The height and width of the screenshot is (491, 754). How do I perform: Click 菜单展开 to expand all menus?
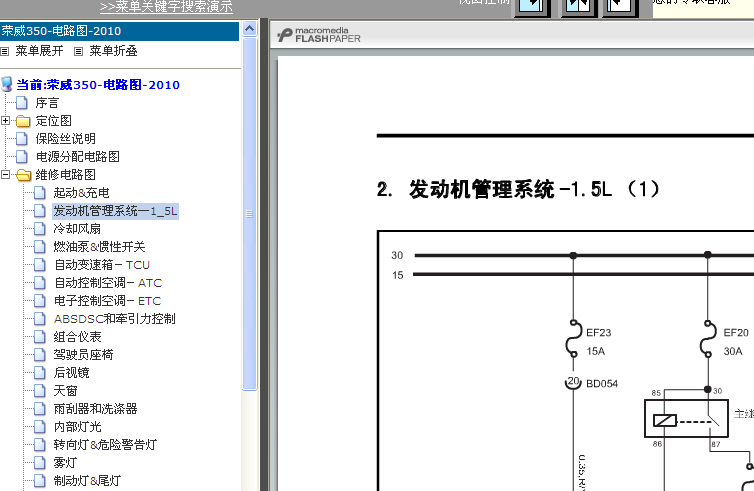(x=39, y=51)
